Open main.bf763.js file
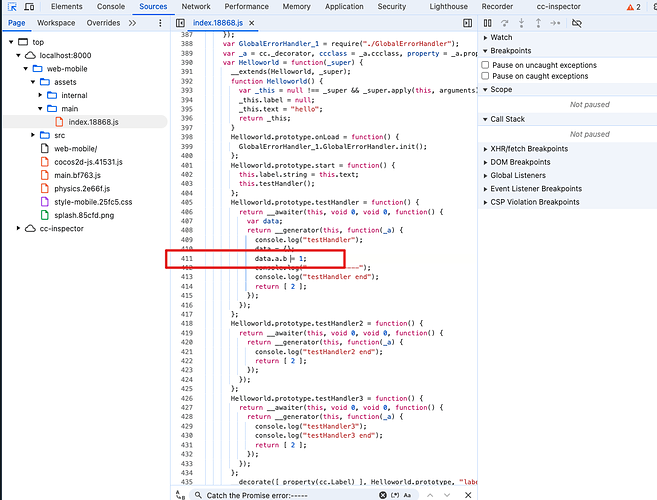The height and width of the screenshot is (500, 657). (x=78, y=175)
